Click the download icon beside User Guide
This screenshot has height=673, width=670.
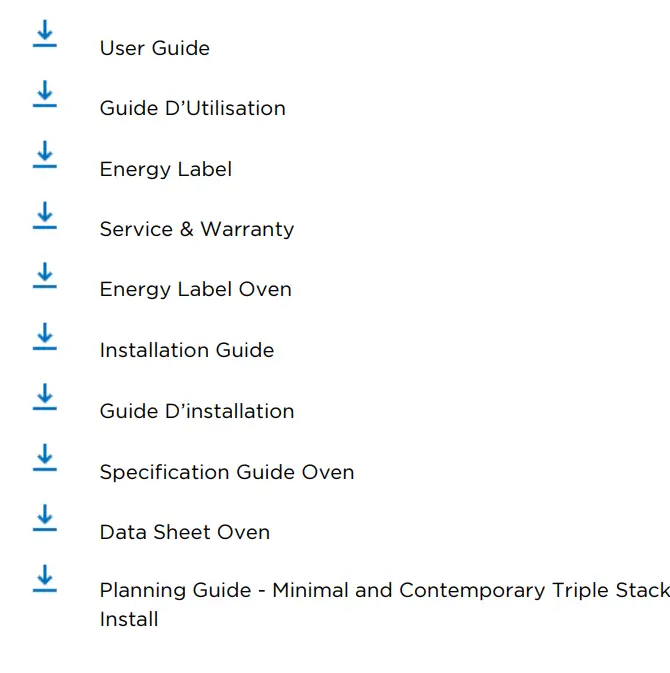tap(44, 35)
